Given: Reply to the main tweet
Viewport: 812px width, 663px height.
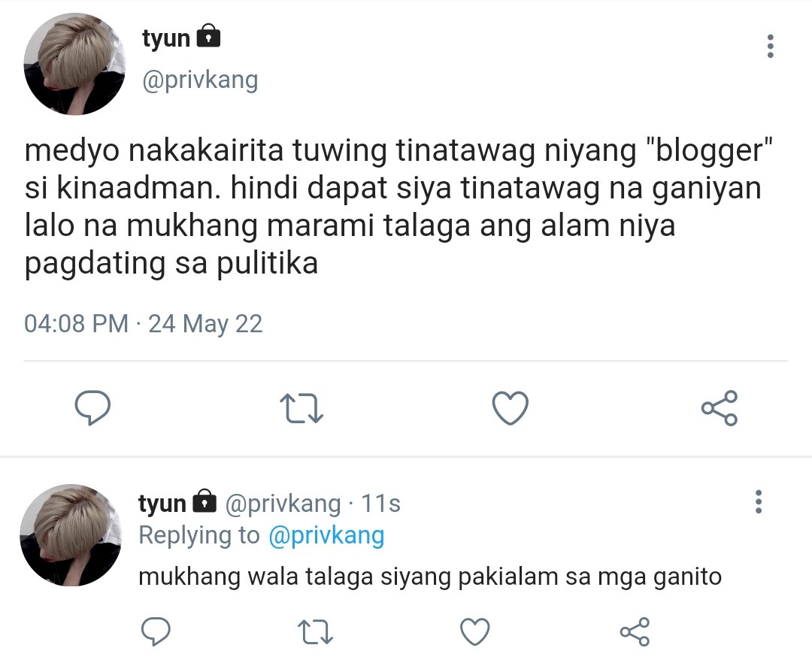Looking at the screenshot, I should point(92,408).
